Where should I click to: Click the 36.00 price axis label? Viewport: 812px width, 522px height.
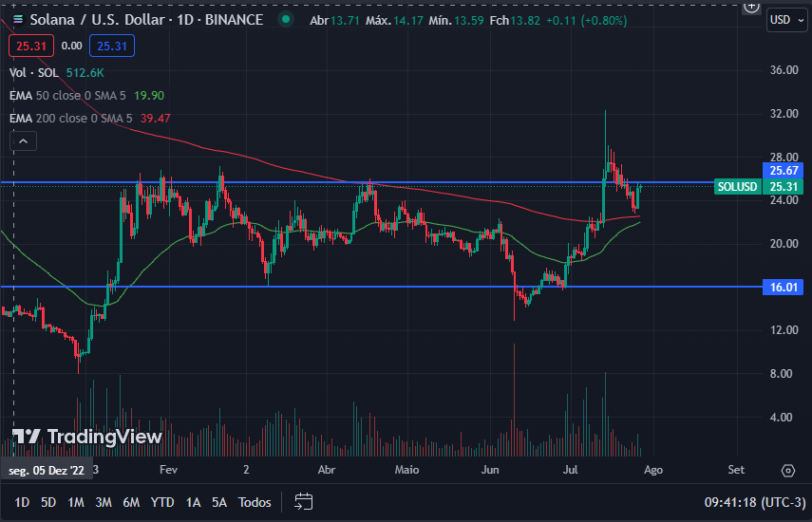784,70
